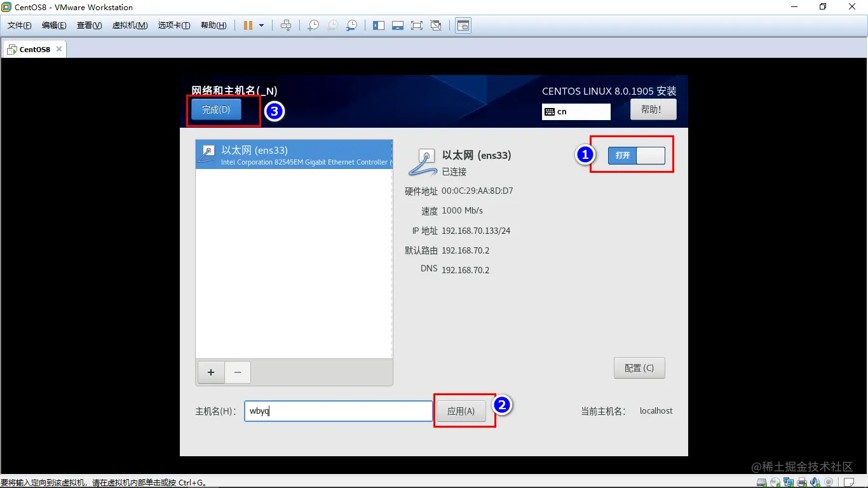This screenshot has width=868, height=488.
Task: Click the Unity mode toolbar icon
Action: pyautogui.click(x=436, y=25)
